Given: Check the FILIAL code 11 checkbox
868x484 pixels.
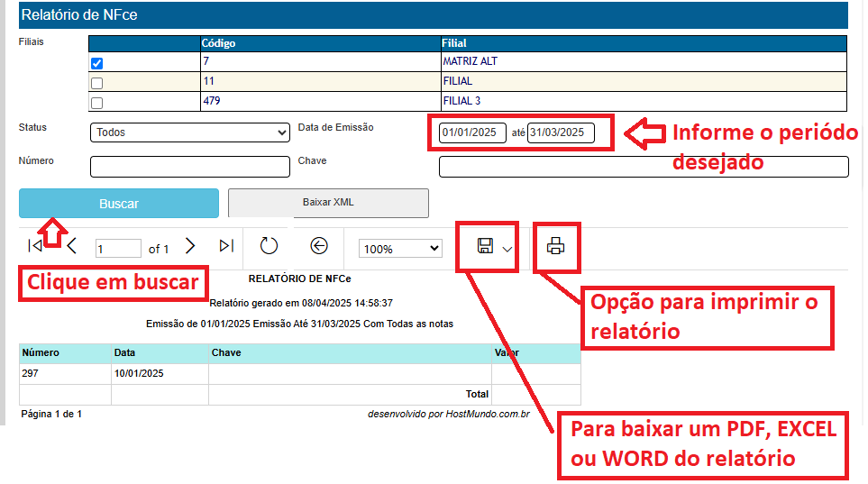Looking at the screenshot, I should pos(97,83).
